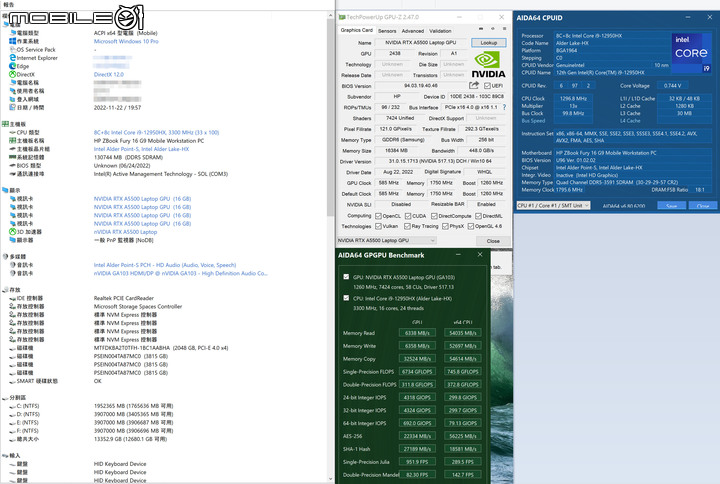Collapse the 存放 section in the report
Viewport: 720px width, 484px height.
click(5, 290)
